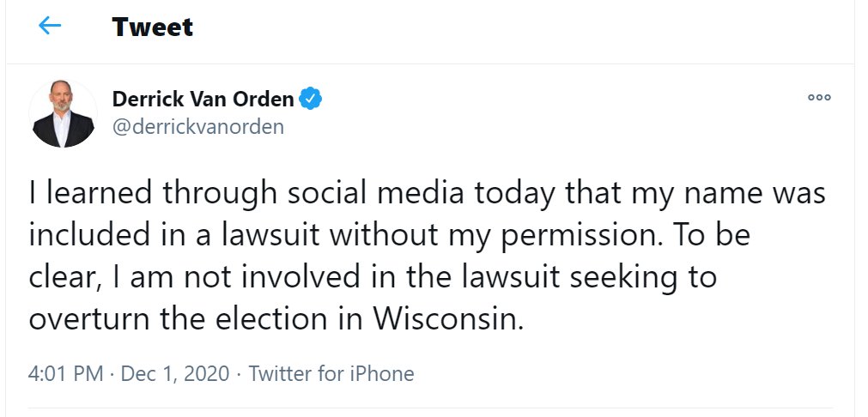Open the Twitter for iPhone source label
868x417 pixels.
(331, 374)
